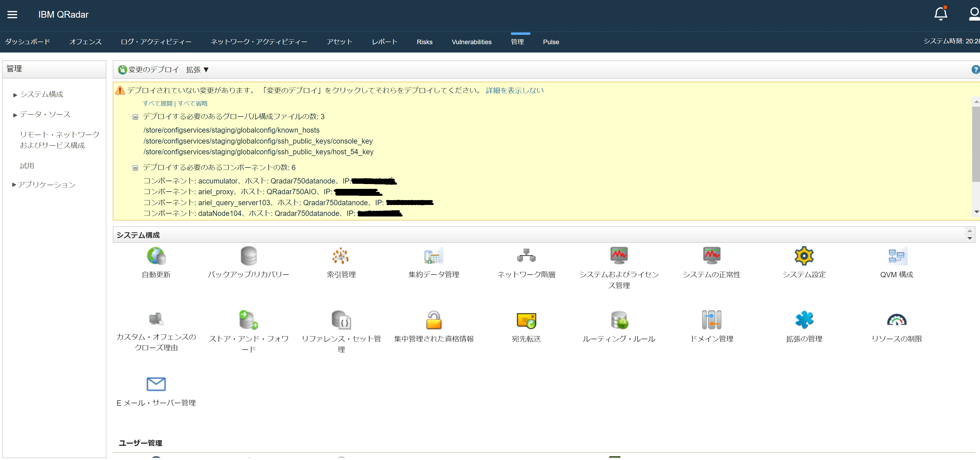Open リファレンス・セット管理 icon
Viewport: 980px width, 460px height.
[x=341, y=320]
